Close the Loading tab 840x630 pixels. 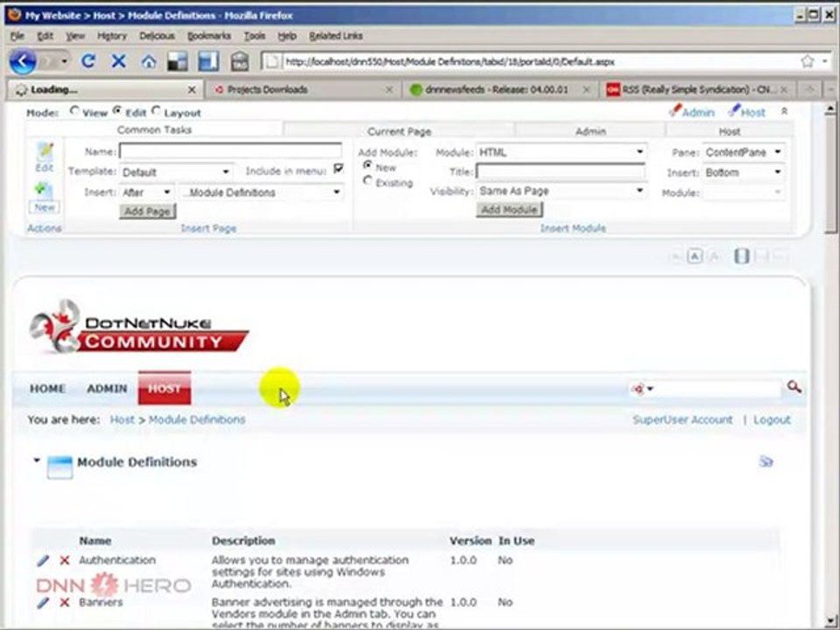click(192, 90)
